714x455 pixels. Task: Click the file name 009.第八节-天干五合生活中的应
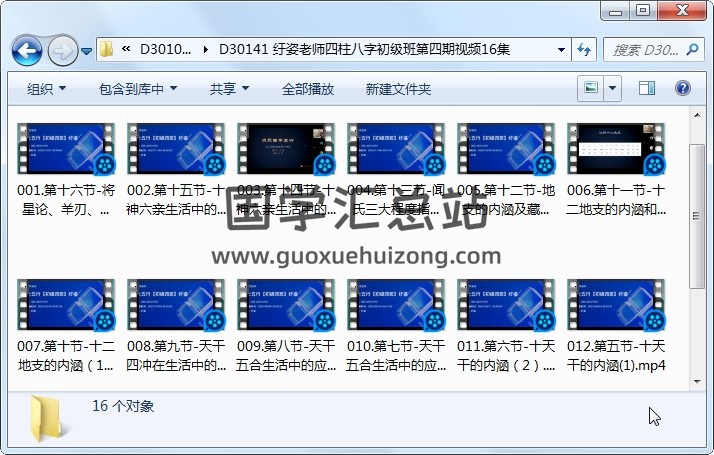[286, 356]
